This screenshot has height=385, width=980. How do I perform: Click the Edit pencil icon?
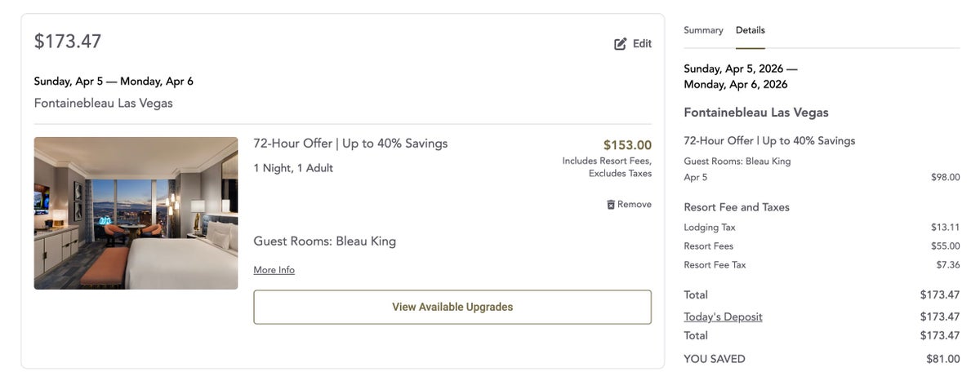[621, 44]
